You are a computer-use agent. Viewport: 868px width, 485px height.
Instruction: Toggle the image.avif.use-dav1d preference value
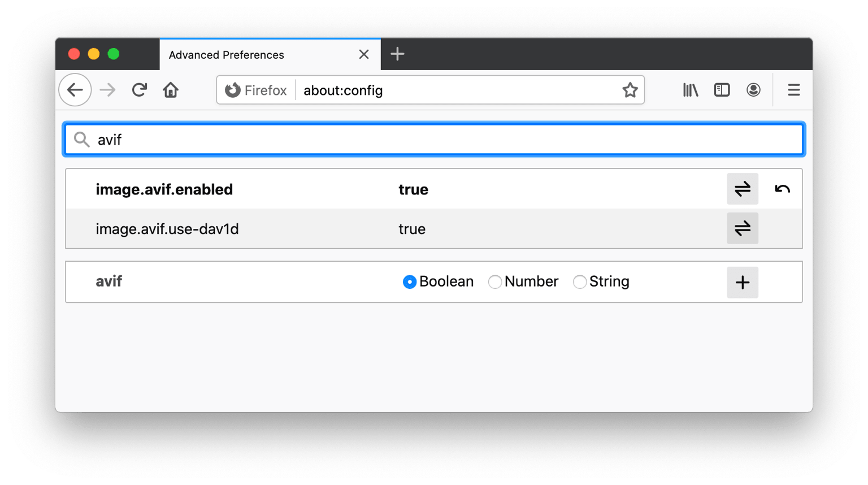click(x=742, y=228)
